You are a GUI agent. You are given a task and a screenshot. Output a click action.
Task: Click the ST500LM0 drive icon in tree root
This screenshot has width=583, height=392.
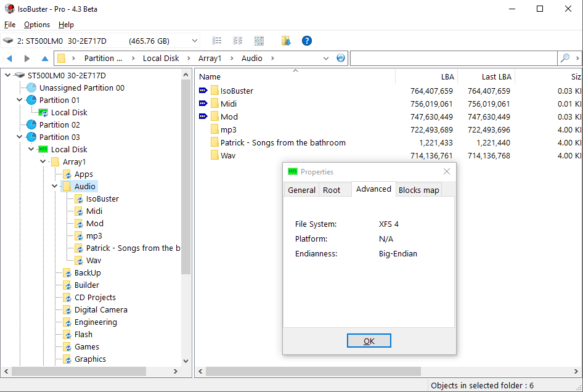19,75
